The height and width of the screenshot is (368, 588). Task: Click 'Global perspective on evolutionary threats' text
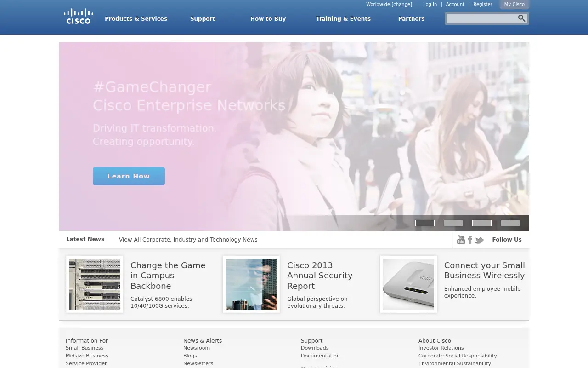click(317, 302)
